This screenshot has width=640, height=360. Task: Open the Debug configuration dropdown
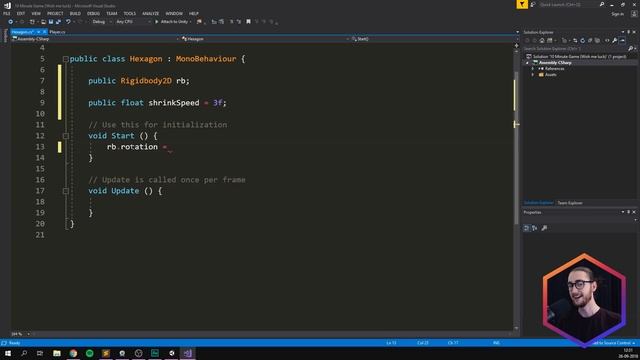point(101,22)
